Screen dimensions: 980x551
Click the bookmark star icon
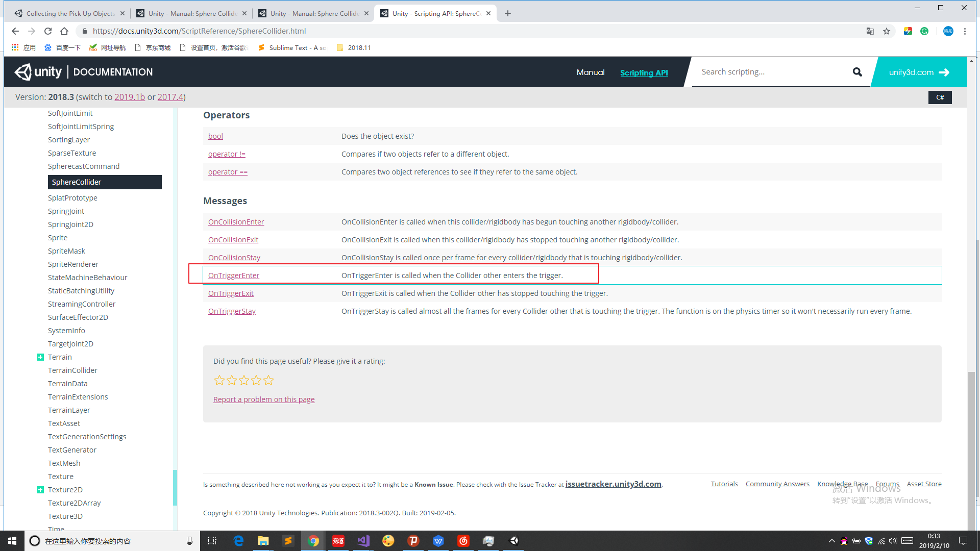click(887, 31)
